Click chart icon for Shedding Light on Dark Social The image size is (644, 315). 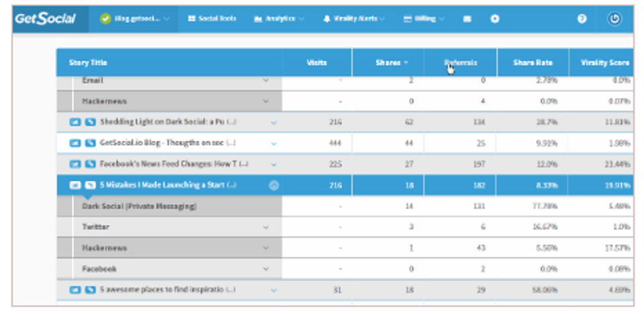click(74, 122)
